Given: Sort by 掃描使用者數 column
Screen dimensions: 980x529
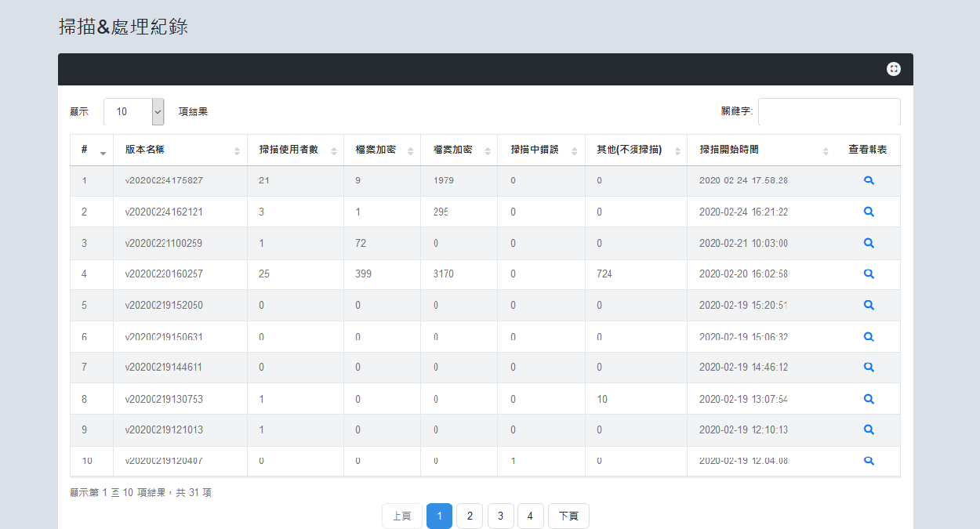Looking at the screenshot, I should 295,150.
